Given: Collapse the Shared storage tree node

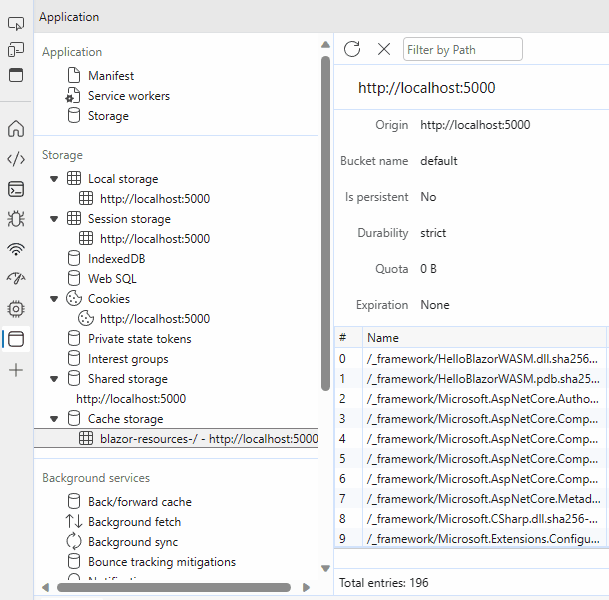Looking at the screenshot, I should pos(54,379).
